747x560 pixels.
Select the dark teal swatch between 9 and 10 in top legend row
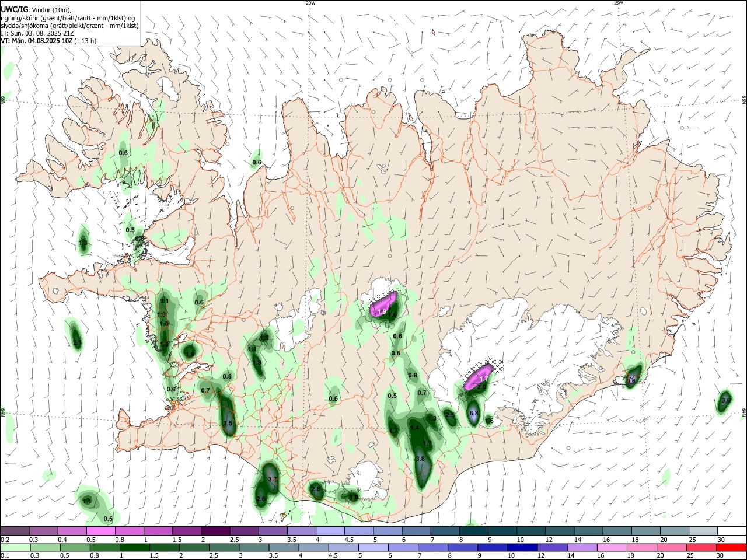[x=501, y=531]
